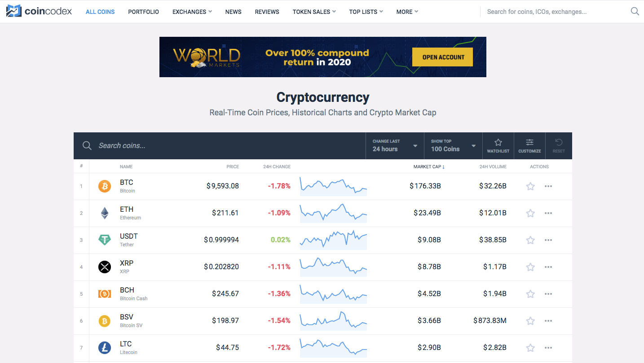Open the Change Last 24 hours dropdown
The image size is (644, 363).
point(394,145)
